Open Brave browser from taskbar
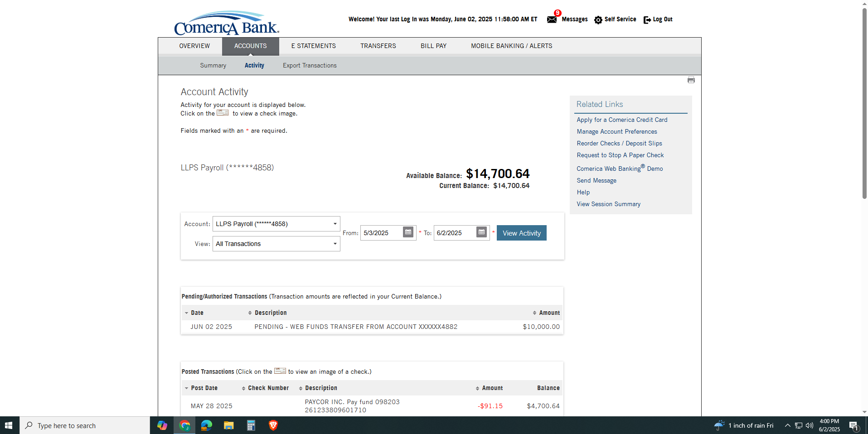Viewport: 868px width, 434px height. (x=273, y=425)
